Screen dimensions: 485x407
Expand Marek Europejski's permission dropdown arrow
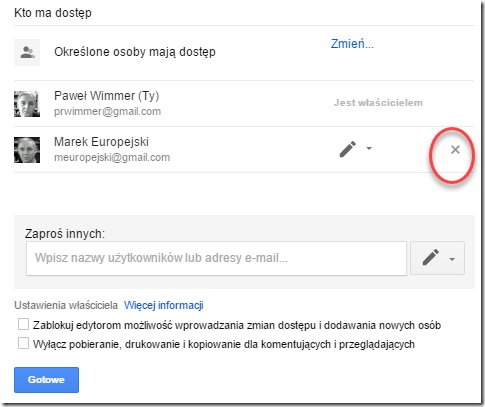(369, 148)
